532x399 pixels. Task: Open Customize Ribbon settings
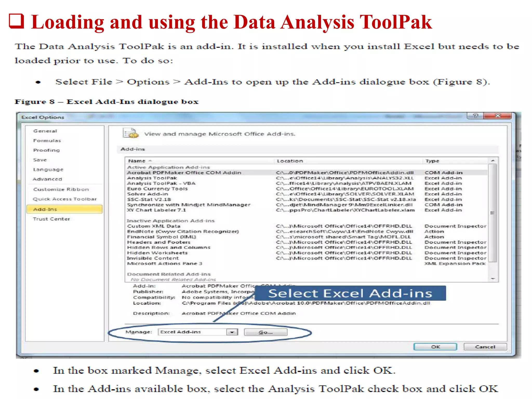point(61,189)
